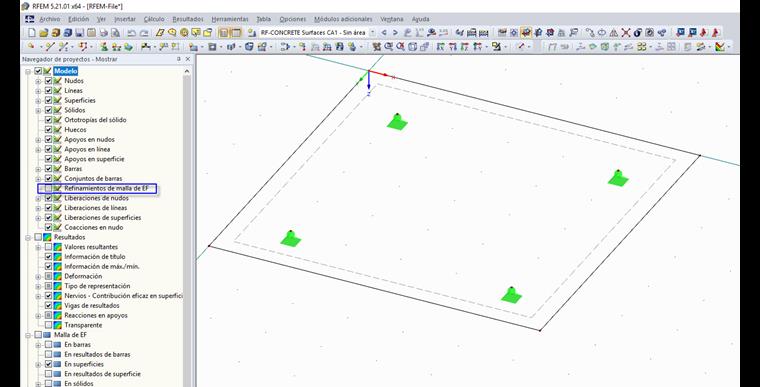760x387 pixels.
Task: Click the warning triangle icon in top toolbar
Action: pyautogui.click(x=614, y=32)
